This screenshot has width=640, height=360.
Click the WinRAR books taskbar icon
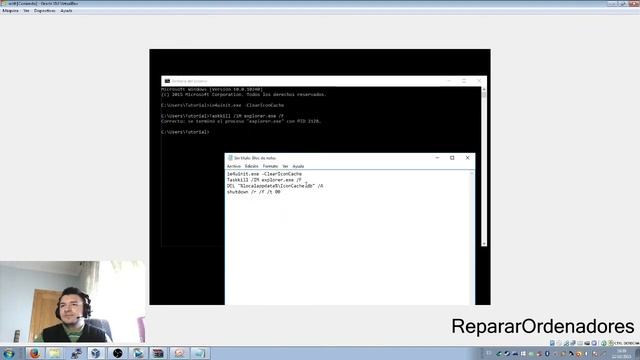pos(158,353)
